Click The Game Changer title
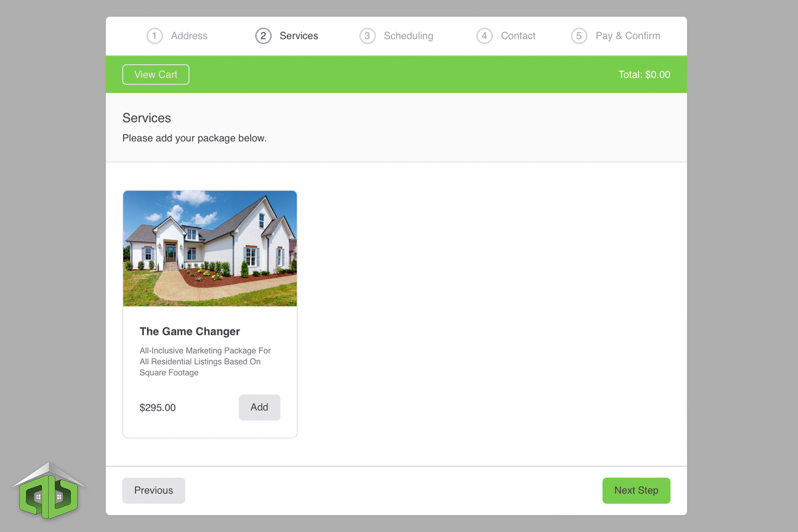Image resolution: width=798 pixels, height=532 pixels. tap(190, 331)
